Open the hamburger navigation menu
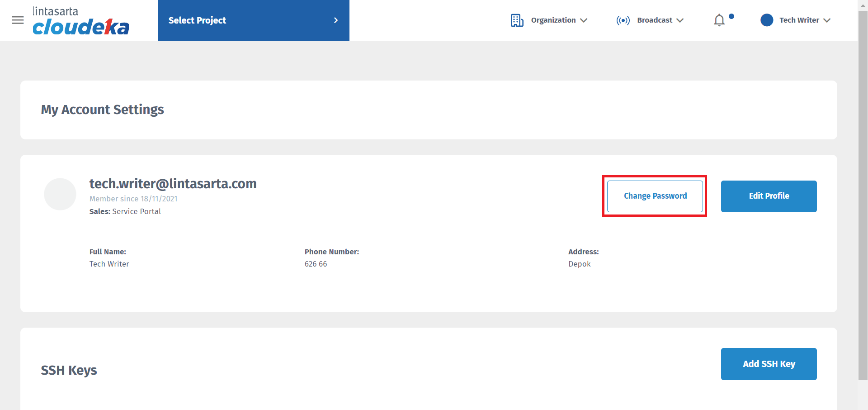Screen dimensions: 868x410 click(x=18, y=20)
